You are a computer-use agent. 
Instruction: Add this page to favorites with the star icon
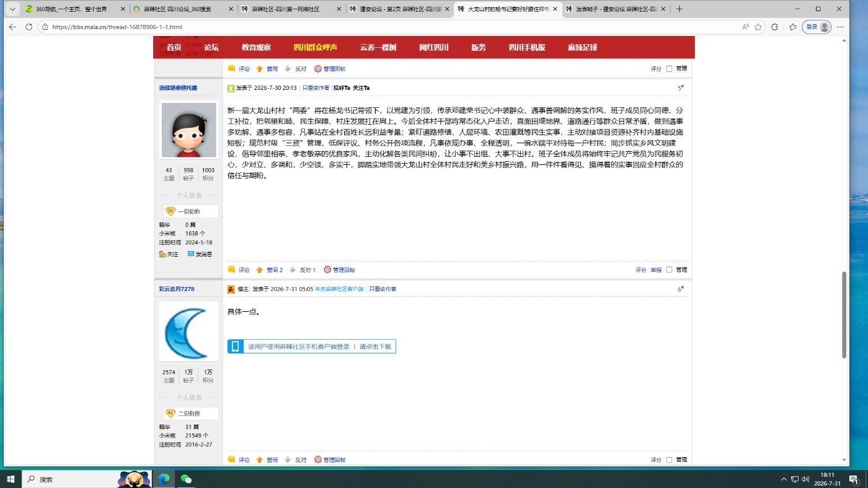coord(758,27)
